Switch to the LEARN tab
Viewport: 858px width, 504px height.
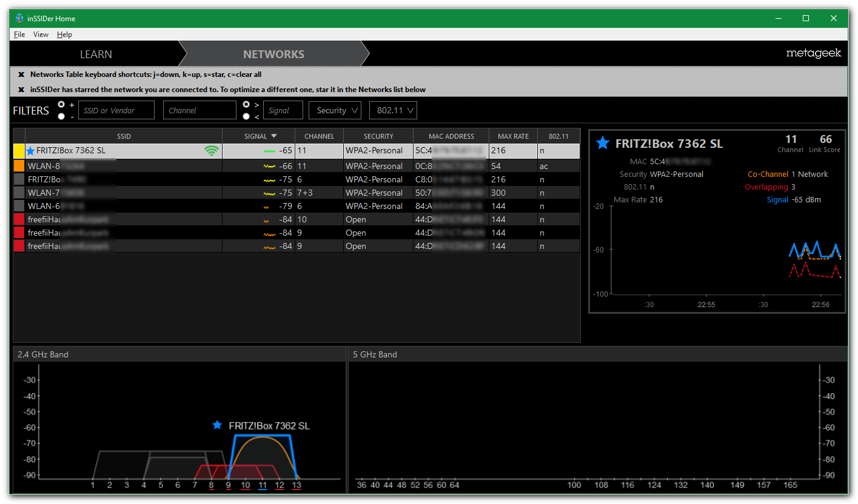pos(96,54)
